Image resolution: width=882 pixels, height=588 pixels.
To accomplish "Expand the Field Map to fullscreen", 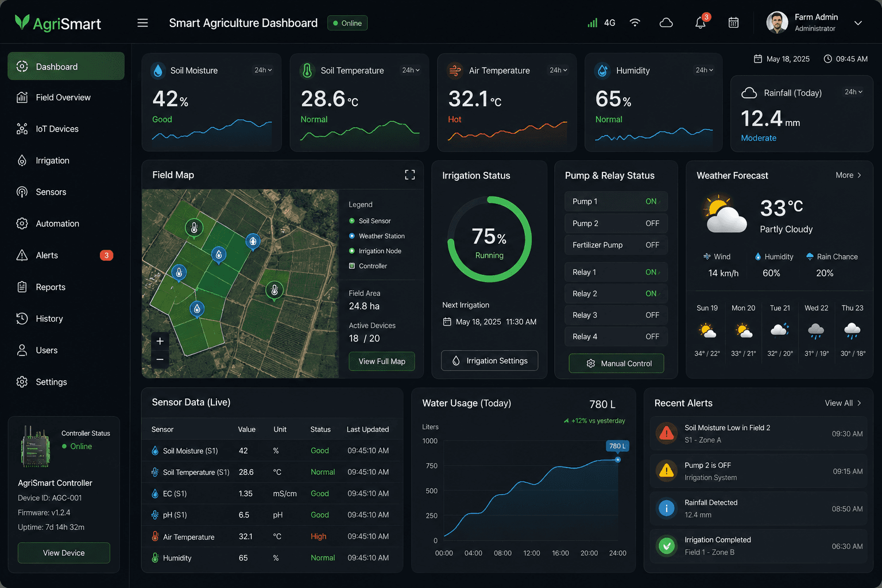I will 410,175.
